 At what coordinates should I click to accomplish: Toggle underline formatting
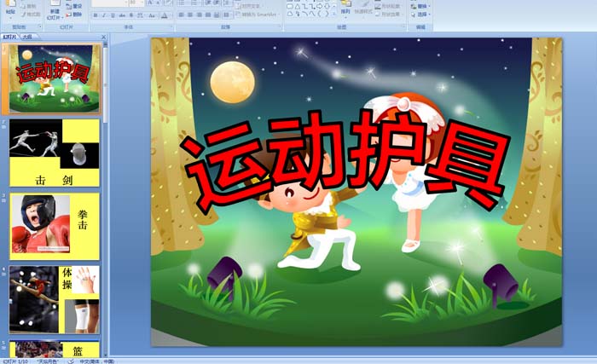click(113, 15)
